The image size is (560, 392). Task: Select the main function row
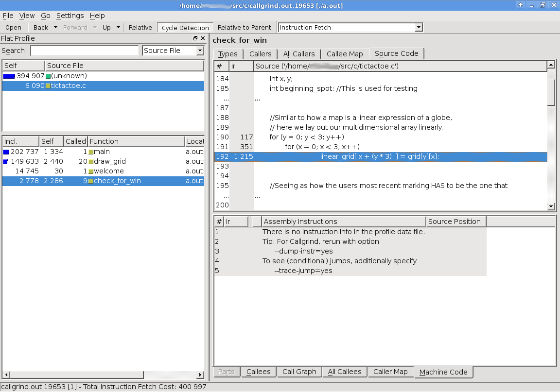tap(103, 152)
